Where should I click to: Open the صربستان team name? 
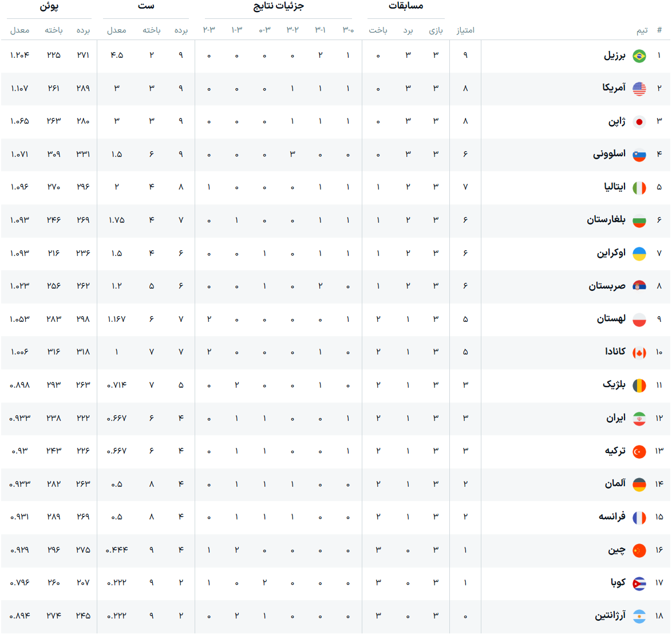[x=607, y=286]
